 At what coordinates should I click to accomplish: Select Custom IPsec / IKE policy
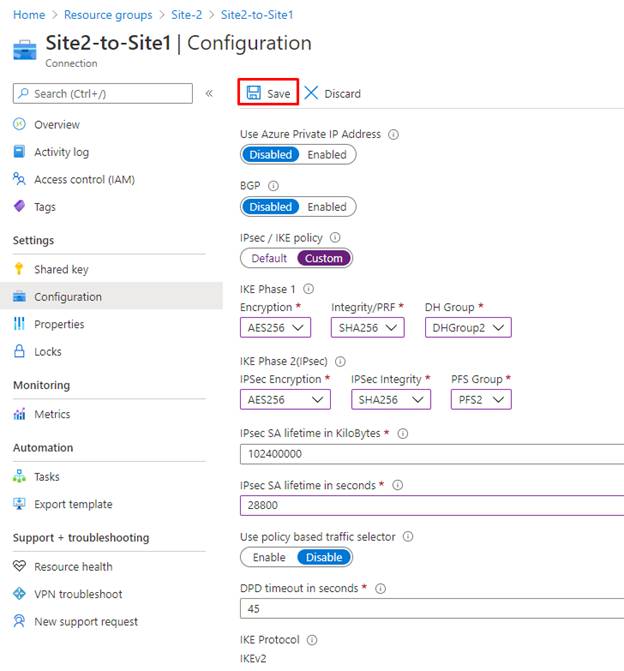click(324, 258)
